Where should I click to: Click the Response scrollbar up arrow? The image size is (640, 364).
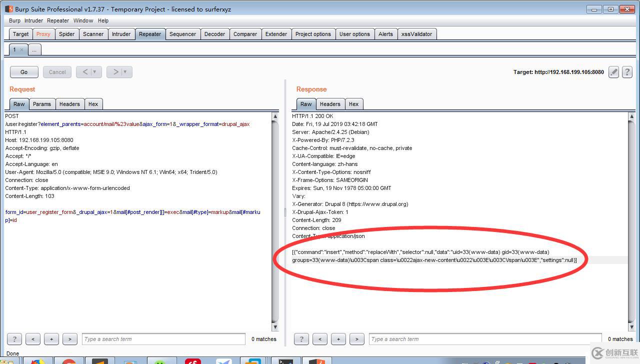click(631, 116)
